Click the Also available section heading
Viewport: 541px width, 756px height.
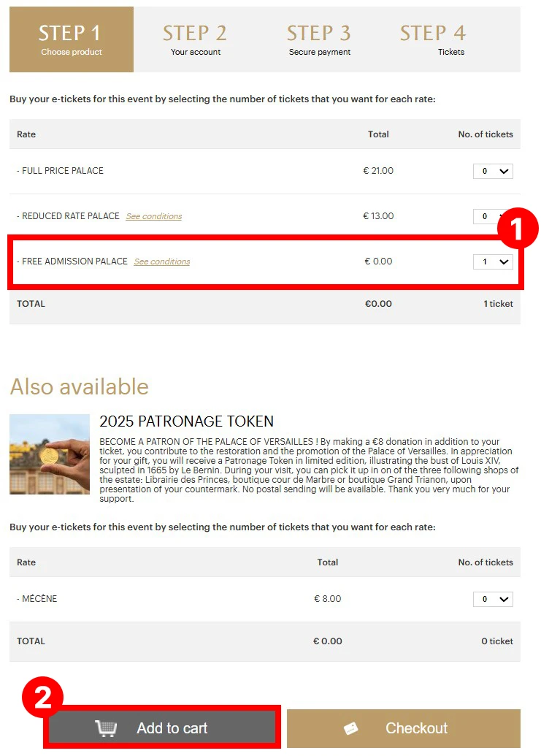(x=80, y=386)
